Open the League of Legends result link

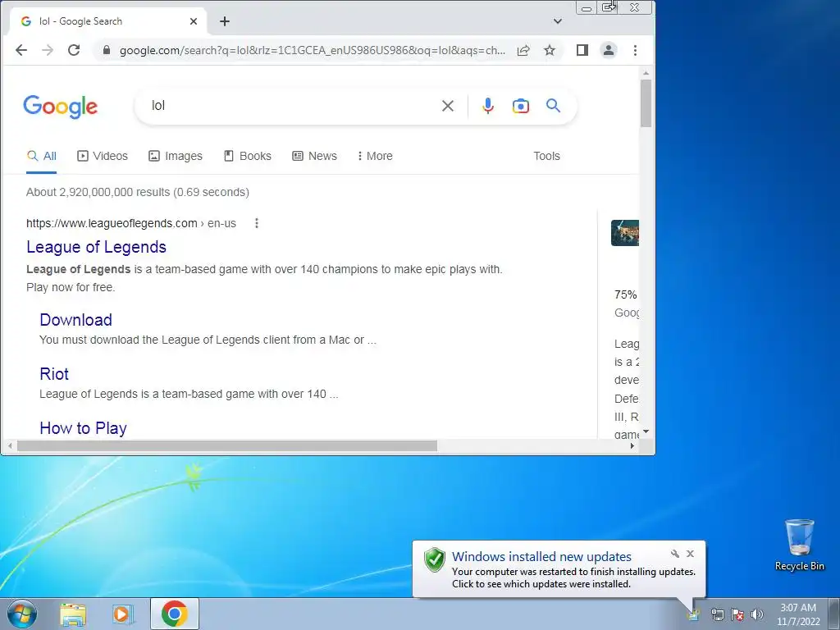97,247
